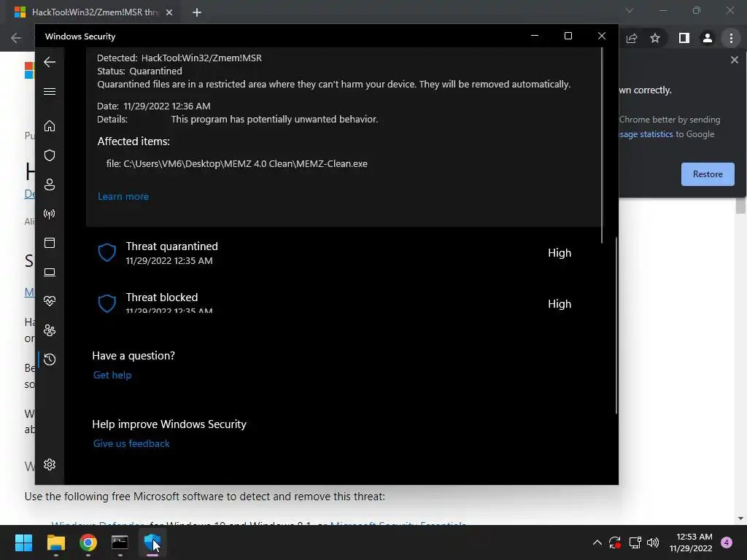
Task: Click the 'Status: Quarantined' text
Action: click(x=139, y=71)
